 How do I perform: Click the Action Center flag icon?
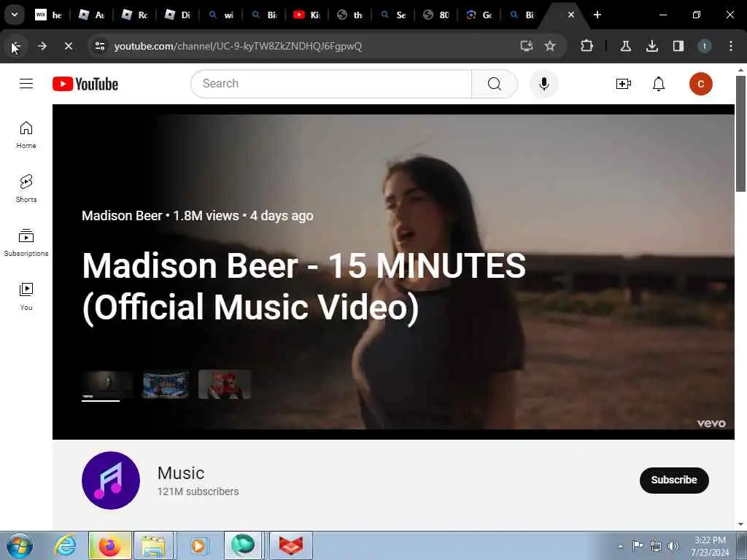click(x=638, y=546)
